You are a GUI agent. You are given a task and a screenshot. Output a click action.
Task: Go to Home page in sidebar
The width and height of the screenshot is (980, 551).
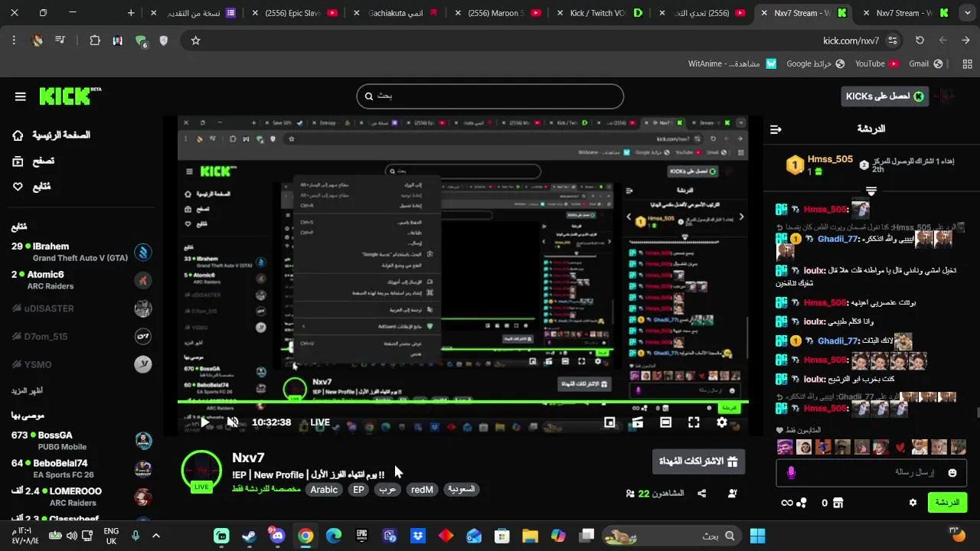pyautogui.click(x=51, y=135)
